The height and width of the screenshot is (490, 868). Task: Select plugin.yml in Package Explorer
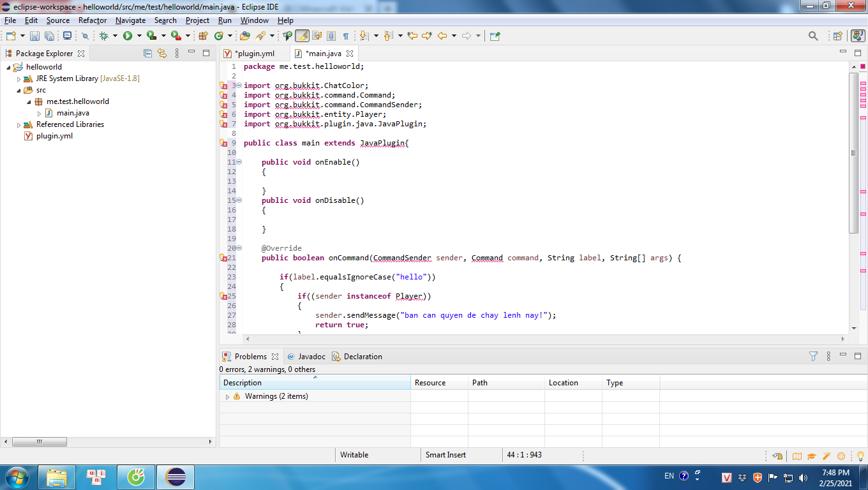point(54,136)
